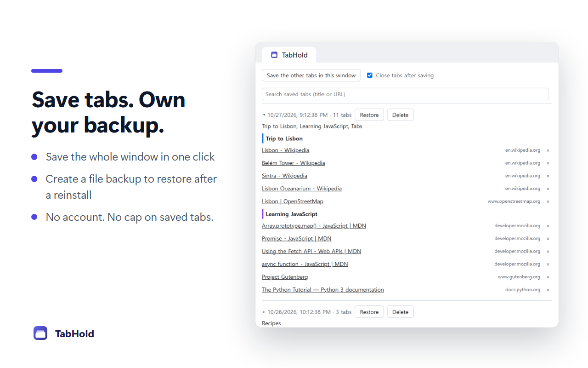Open async function - JavaScript MDN link
The width and height of the screenshot is (588, 368).
click(305, 264)
